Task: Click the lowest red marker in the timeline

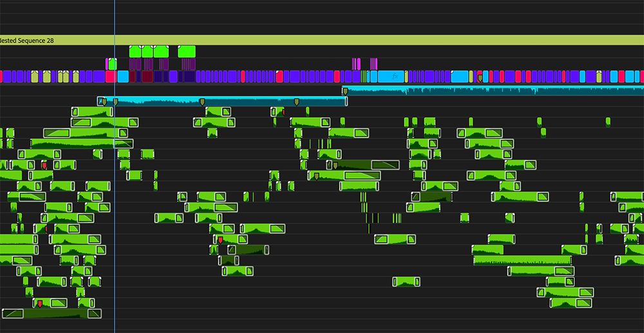Action: point(40,304)
